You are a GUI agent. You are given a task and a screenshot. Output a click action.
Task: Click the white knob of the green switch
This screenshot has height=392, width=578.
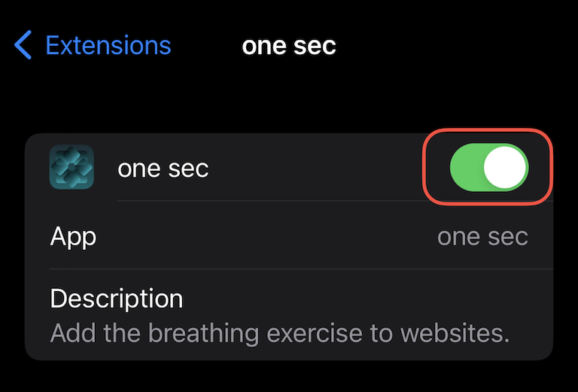pyautogui.click(x=505, y=167)
